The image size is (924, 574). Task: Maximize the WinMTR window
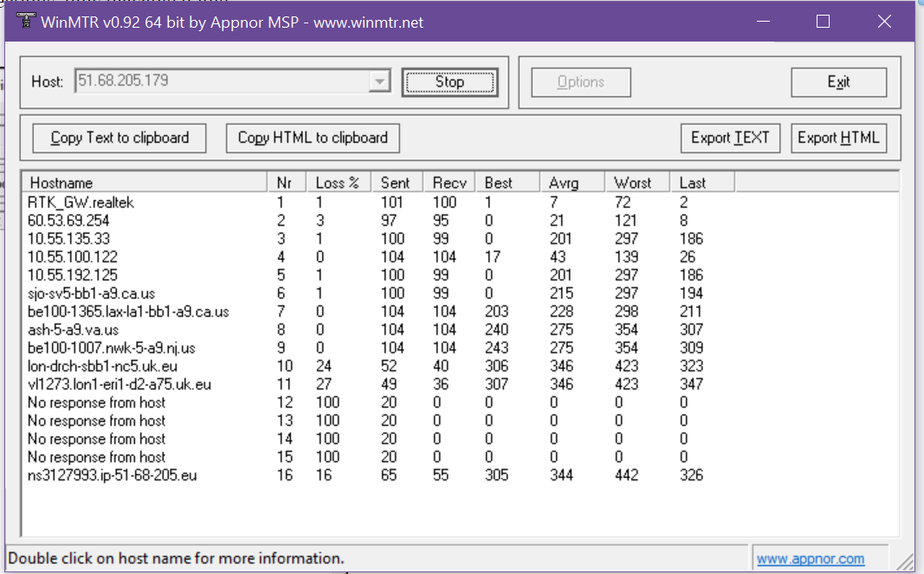coord(823,22)
